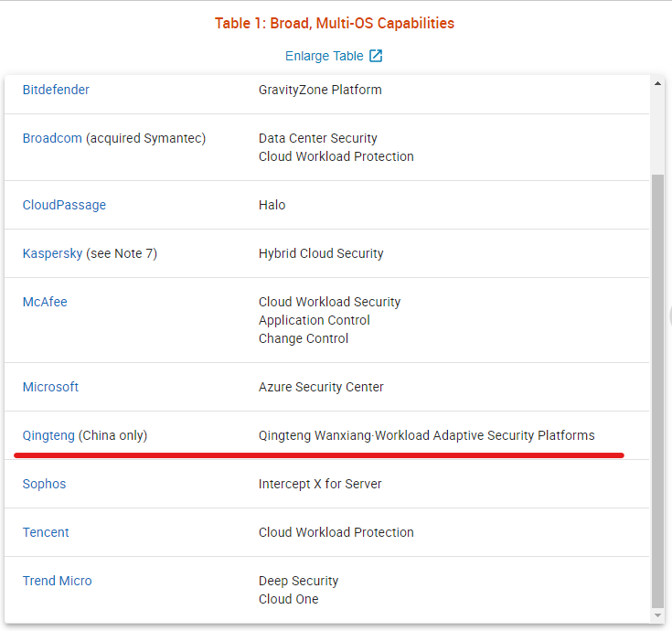
Task: Click the Change Control text
Action: (304, 338)
